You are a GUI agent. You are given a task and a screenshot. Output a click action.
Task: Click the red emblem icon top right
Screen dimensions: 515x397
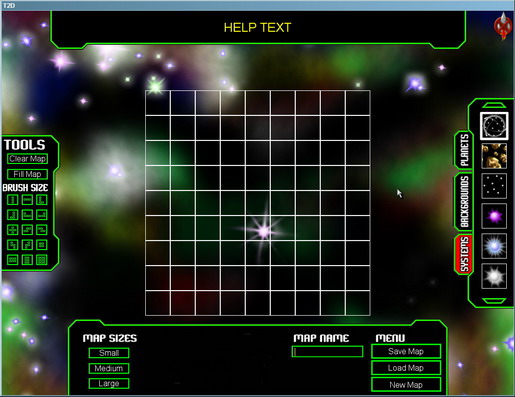pyautogui.click(x=503, y=25)
